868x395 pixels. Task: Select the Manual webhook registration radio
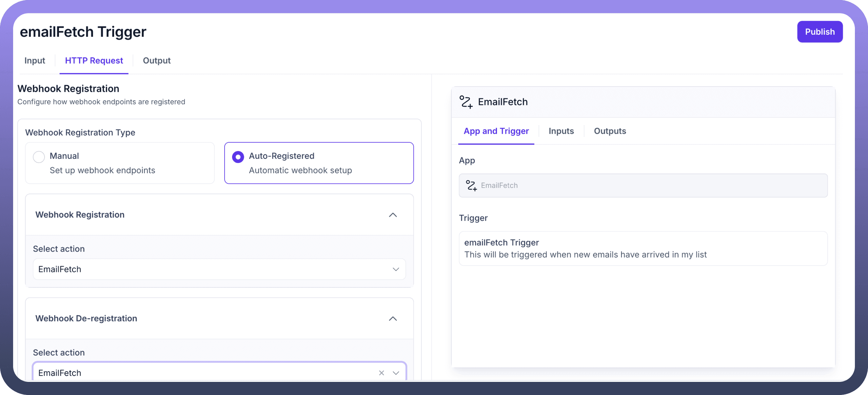coord(39,157)
